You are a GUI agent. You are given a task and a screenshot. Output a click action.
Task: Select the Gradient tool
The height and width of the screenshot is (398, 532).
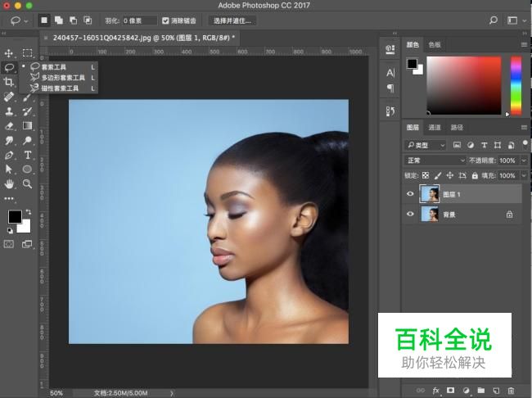[x=27, y=125]
